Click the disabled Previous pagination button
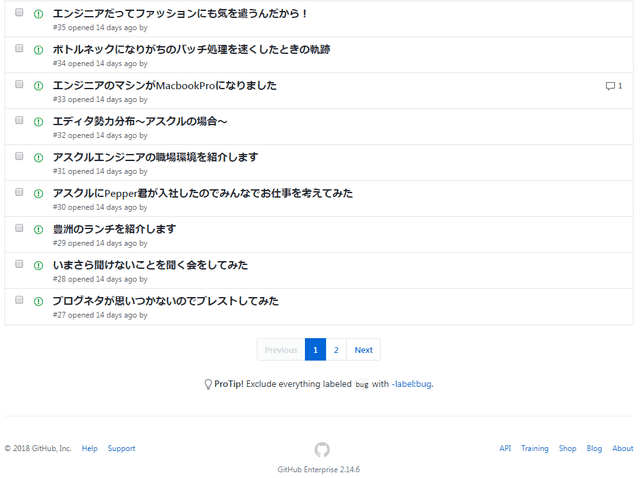Viewport: 640px width, 478px height. tap(281, 350)
